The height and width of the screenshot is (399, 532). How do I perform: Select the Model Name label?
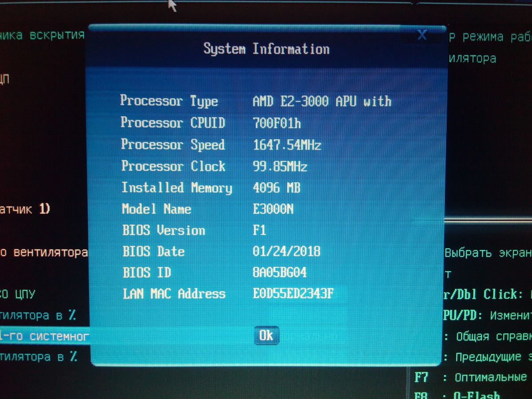(x=156, y=209)
